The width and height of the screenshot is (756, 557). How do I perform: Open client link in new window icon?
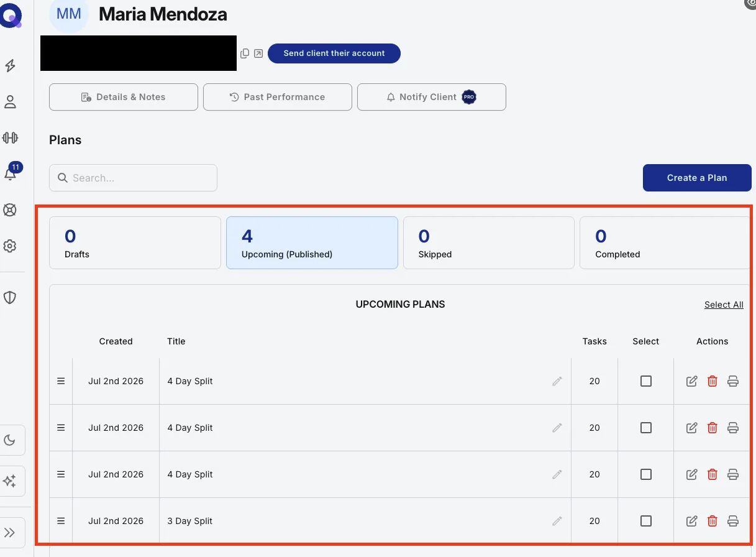coord(258,53)
